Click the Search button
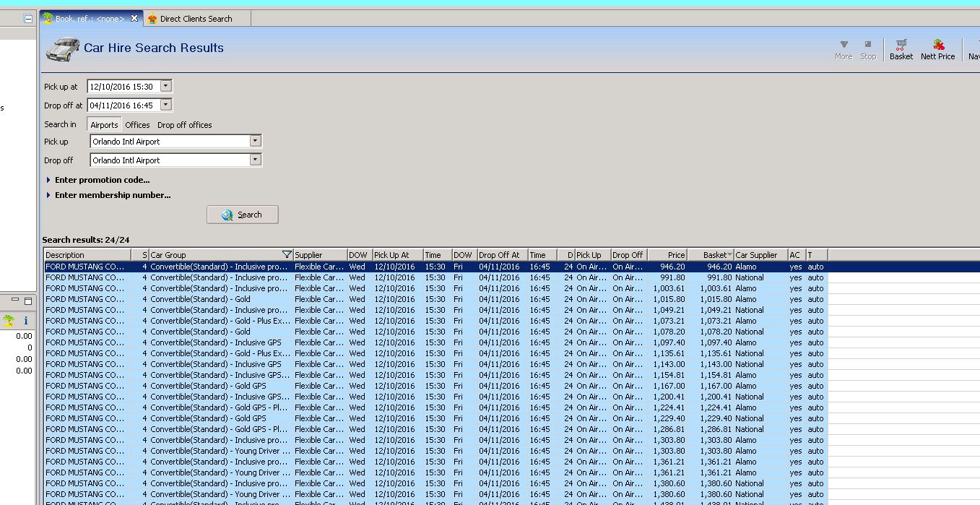 point(242,215)
